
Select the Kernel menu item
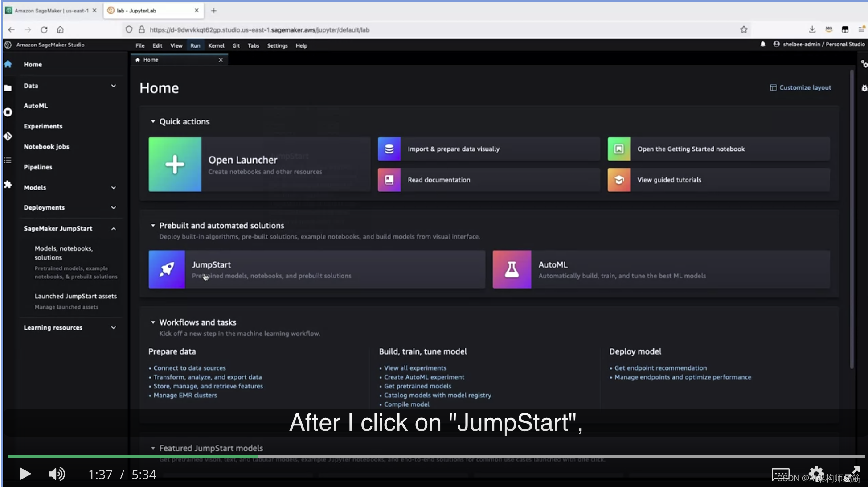tap(216, 45)
